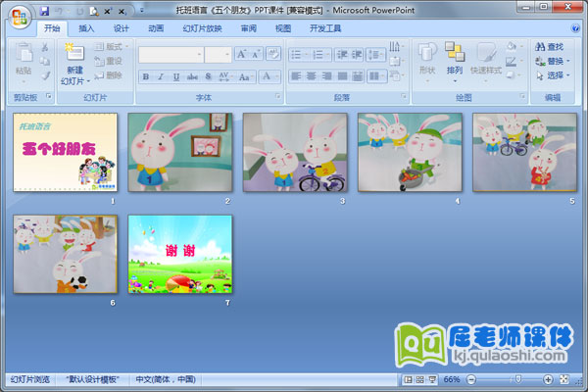Click the Zoom In plus button
This screenshot has height=392, width=588.
[548, 379]
